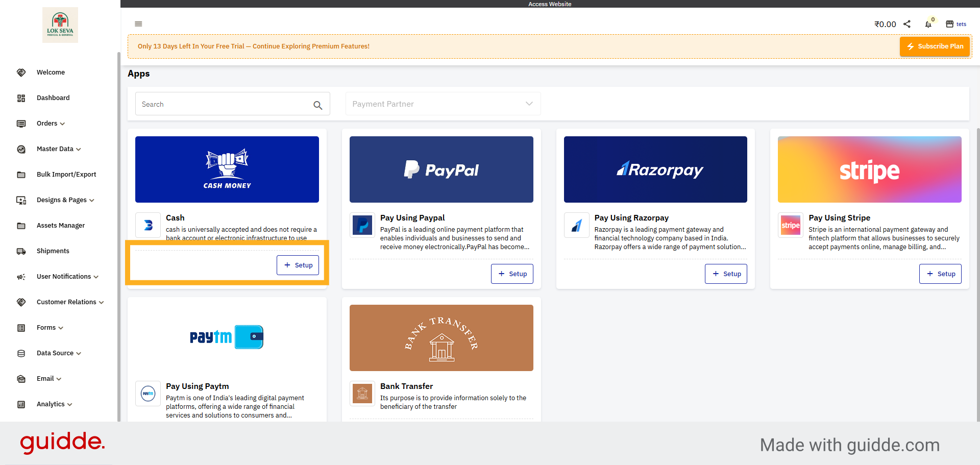Click the Bulk Import/Export folder icon
980x465 pixels.
point(21,175)
